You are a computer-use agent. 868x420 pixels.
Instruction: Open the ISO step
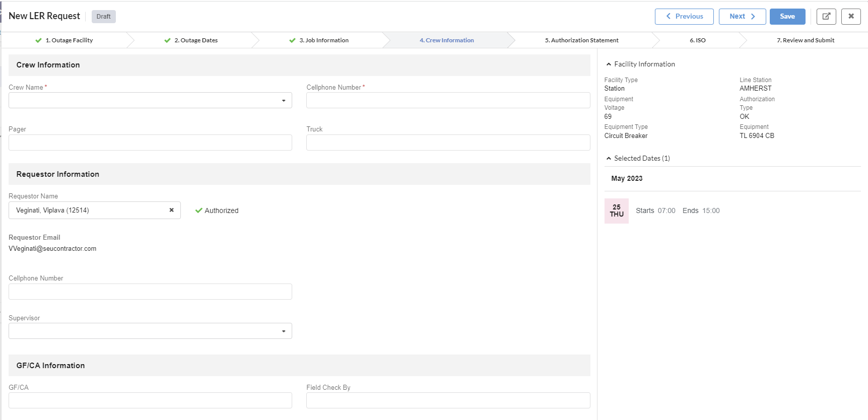pos(697,40)
